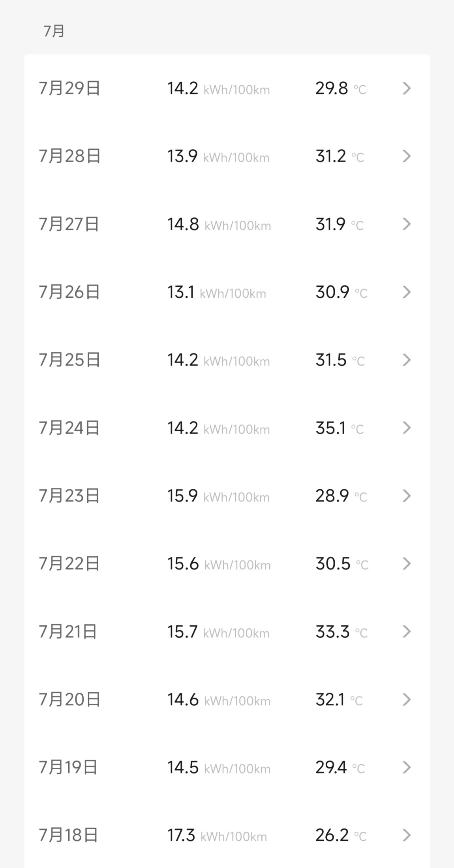Viewport: 454px width, 868px height.
Task: Select the 7月29日 date label
Action: [x=69, y=88]
